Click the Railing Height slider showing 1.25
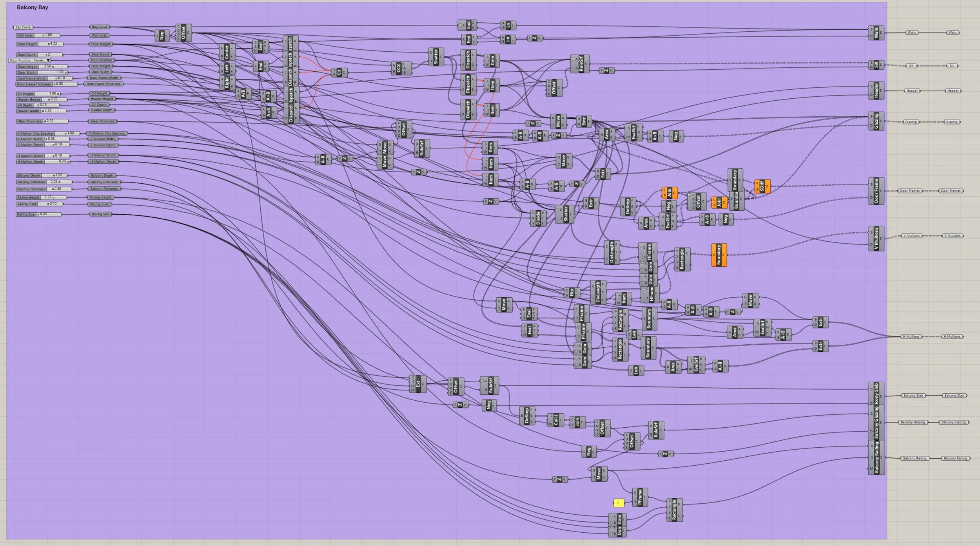 pos(41,197)
